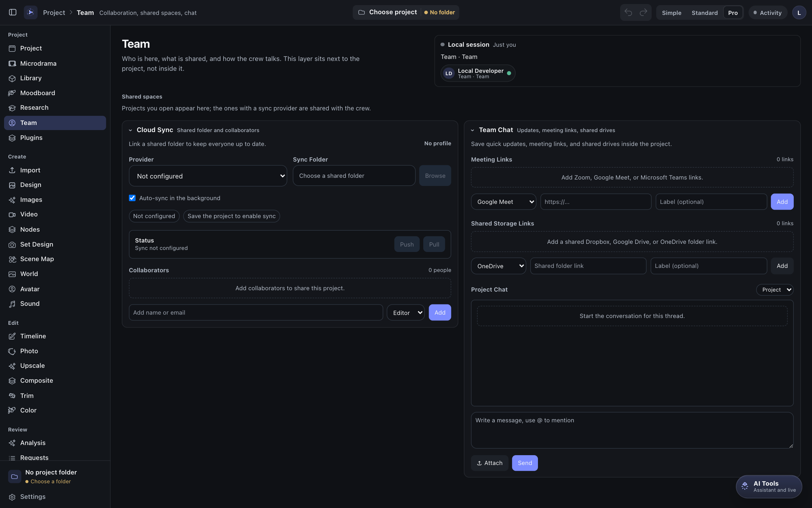
Task: Open the Color grading tool
Action: pyautogui.click(x=55, y=410)
